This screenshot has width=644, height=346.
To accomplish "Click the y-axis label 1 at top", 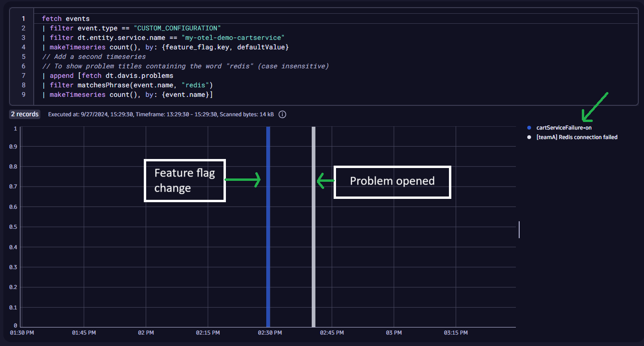I will (x=16, y=128).
